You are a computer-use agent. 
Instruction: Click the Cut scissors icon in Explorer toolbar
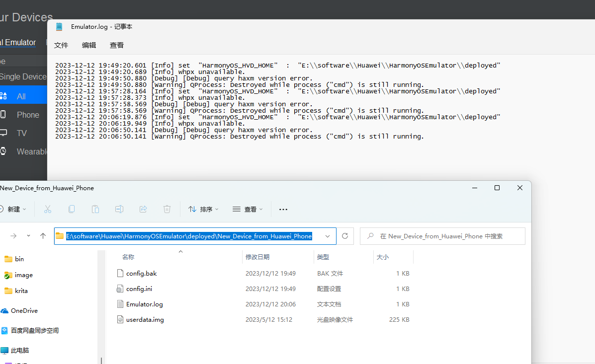47,209
